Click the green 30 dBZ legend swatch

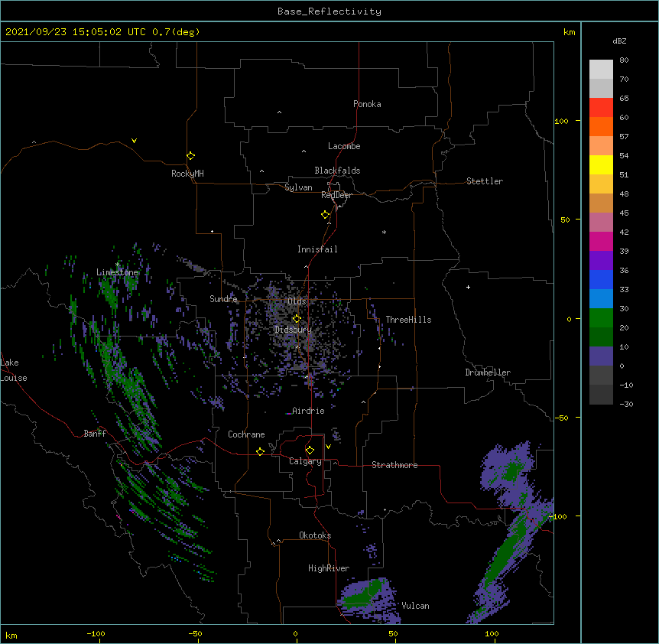[601, 318]
